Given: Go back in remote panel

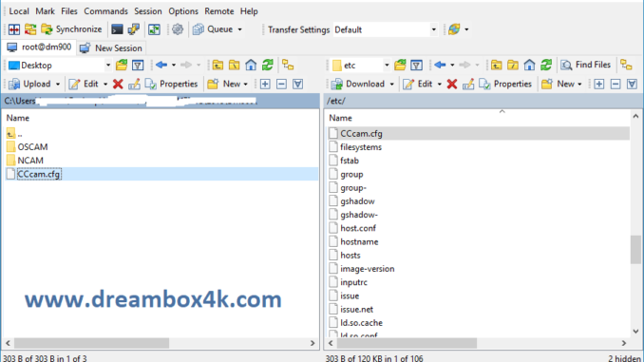Looking at the screenshot, I should 440,65.
